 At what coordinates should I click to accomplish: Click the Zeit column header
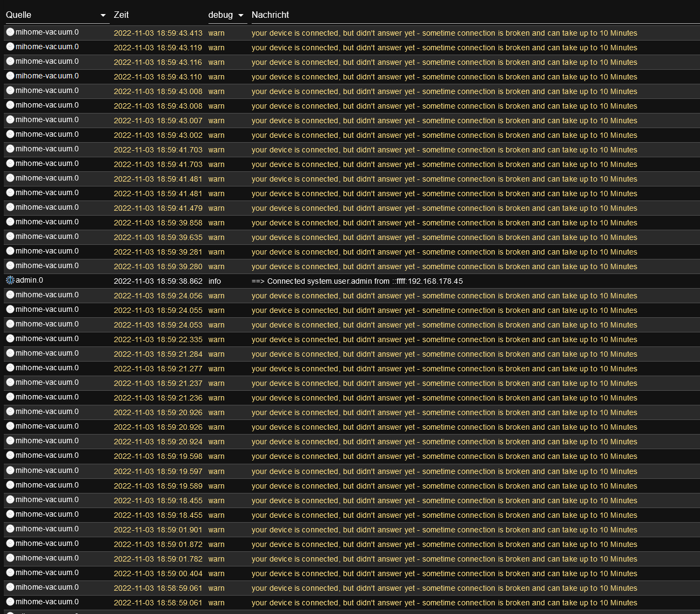(122, 15)
